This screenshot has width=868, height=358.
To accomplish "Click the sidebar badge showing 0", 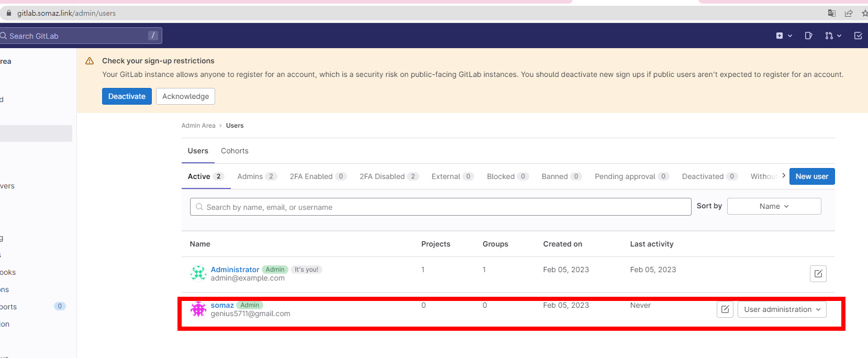I will coord(60,306).
